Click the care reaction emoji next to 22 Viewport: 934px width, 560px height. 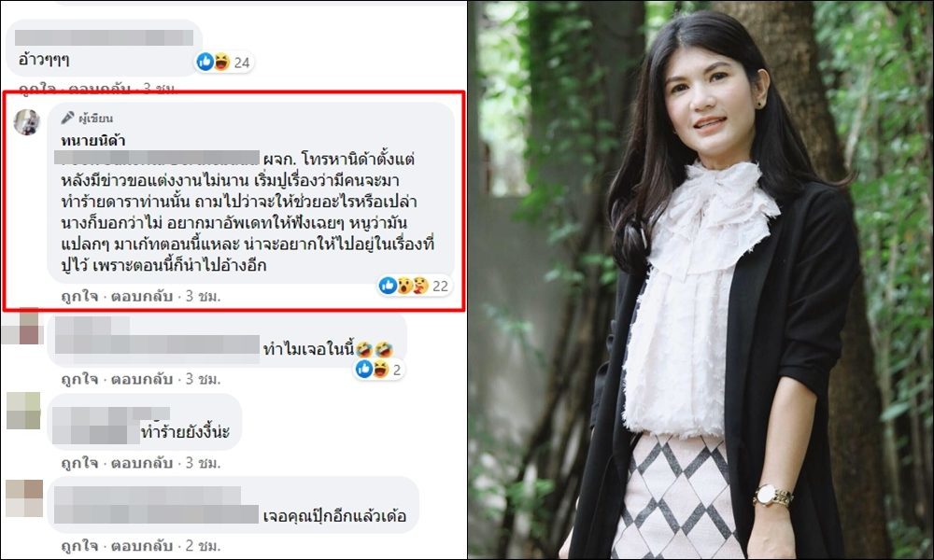420,286
